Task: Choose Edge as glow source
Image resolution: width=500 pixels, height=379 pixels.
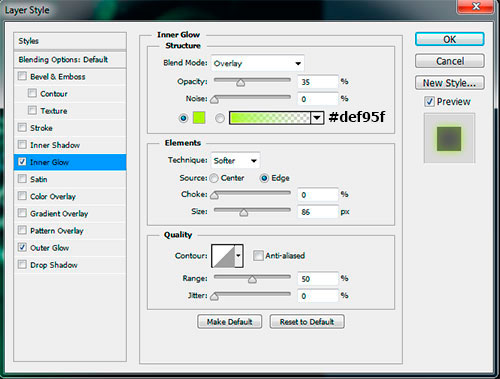Action: 264,178
